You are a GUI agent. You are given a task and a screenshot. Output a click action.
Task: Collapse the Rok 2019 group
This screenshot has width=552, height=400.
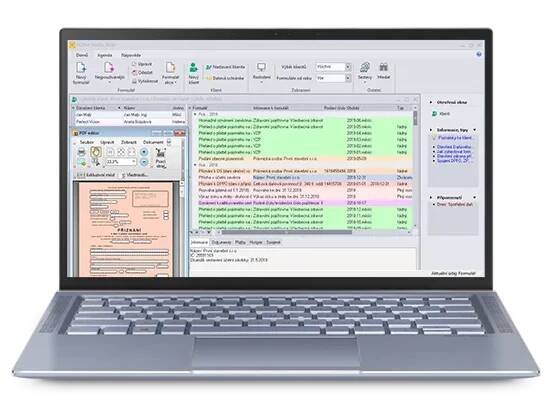point(195,114)
